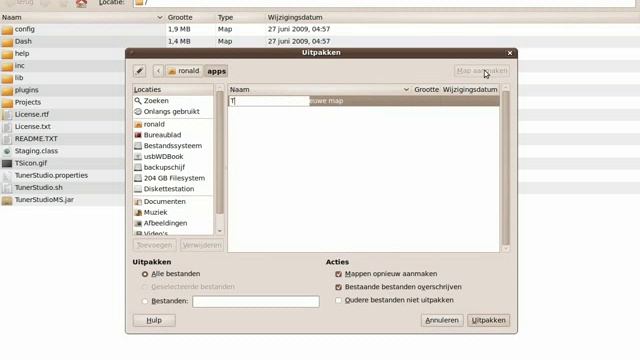
Task: Click the Uitpakken button
Action: [489, 320]
